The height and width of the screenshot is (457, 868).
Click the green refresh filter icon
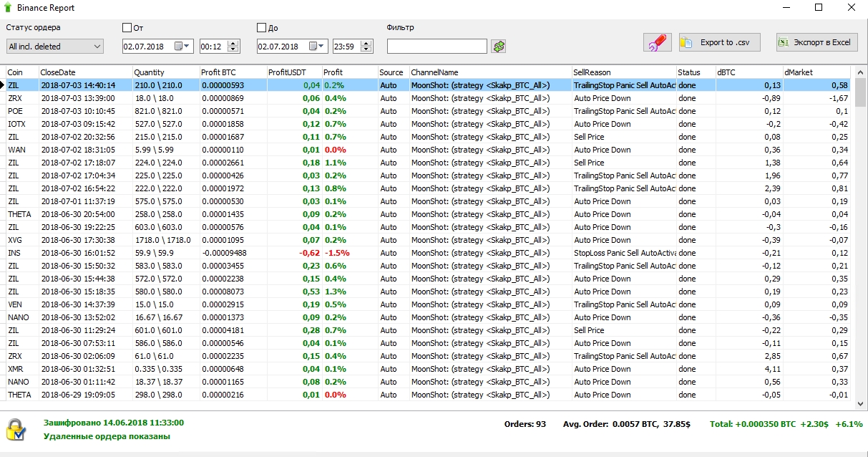(499, 47)
